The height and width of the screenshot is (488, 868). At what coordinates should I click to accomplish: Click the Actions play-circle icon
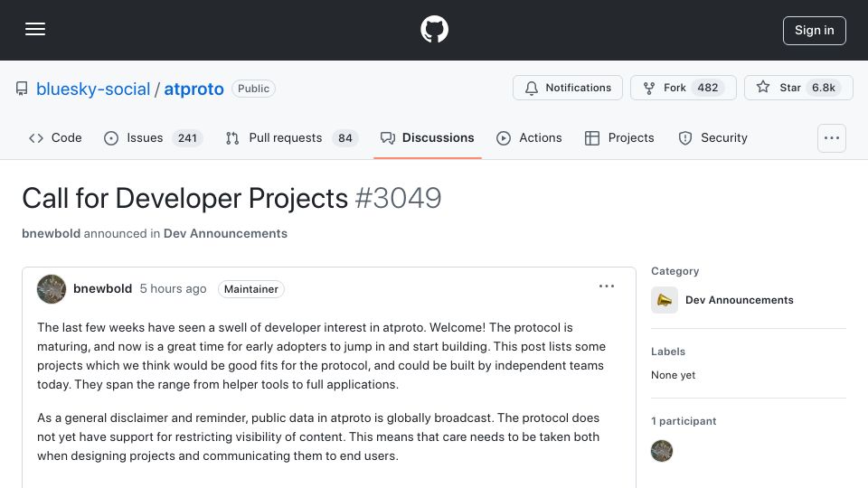[504, 137]
